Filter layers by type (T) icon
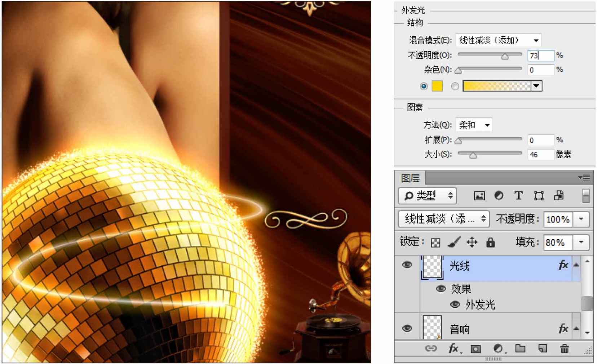 pos(518,195)
